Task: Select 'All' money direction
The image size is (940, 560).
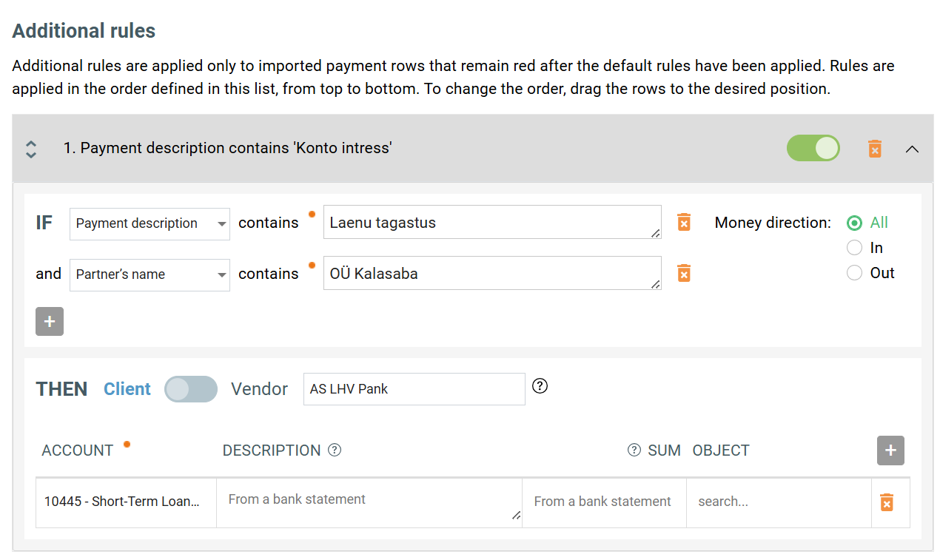Action: click(855, 223)
